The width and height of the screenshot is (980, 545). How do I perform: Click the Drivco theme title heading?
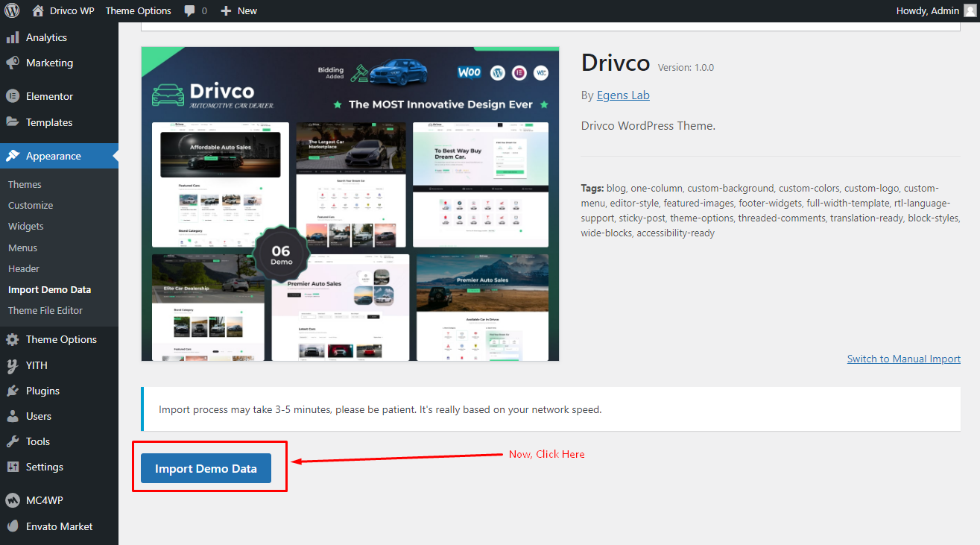click(x=616, y=63)
